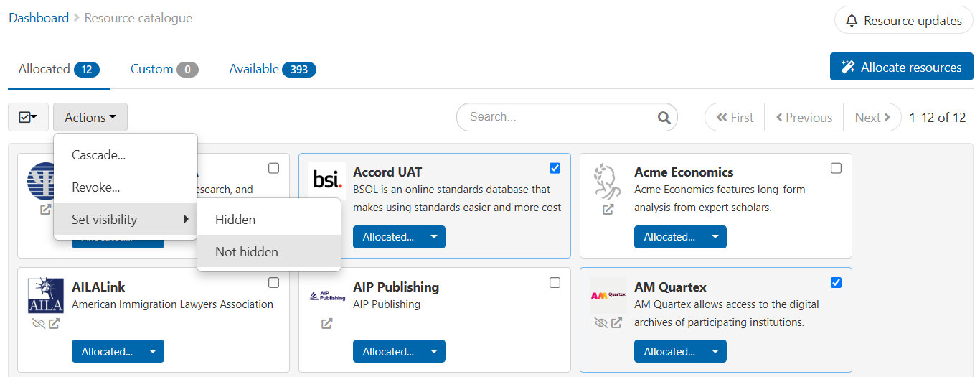Open dropdown arrow beside AILALink Allocated button
This screenshot has height=377, width=980.
click(153, 352)
